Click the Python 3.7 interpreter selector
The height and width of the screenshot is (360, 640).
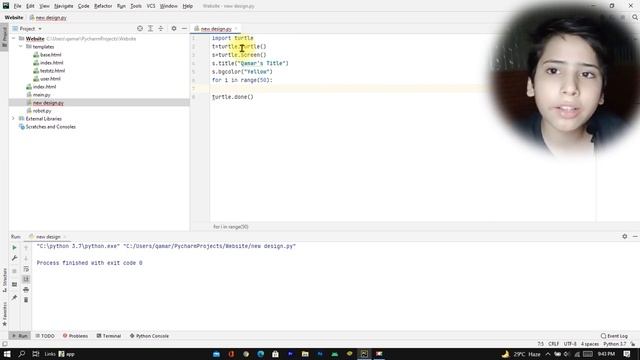coord(614,344)
